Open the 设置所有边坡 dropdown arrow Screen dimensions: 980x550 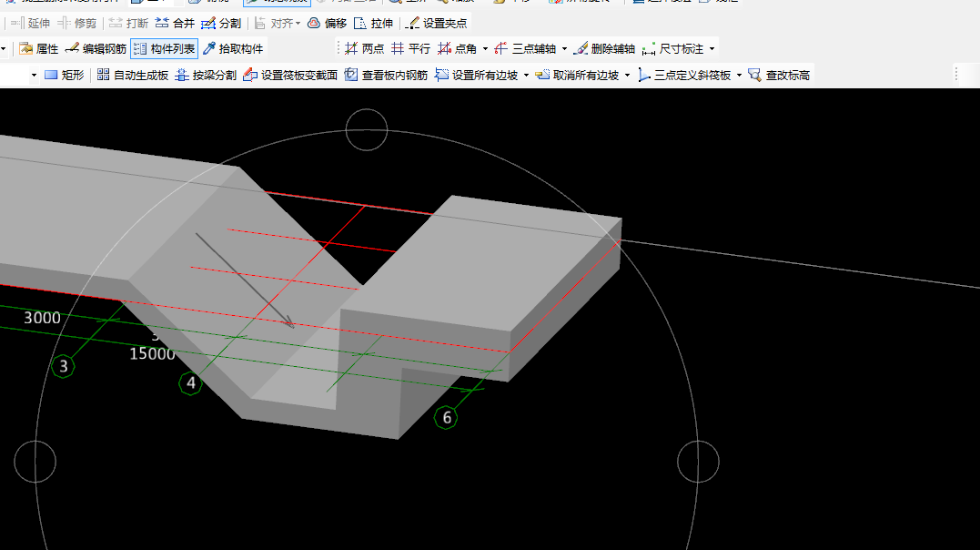click(526, 75)
